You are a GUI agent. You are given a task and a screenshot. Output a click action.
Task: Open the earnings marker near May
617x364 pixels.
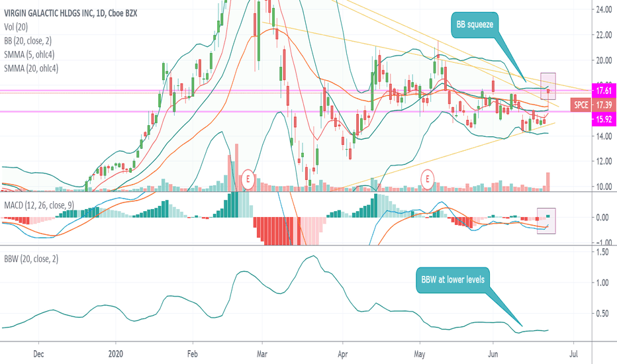coord(428,179)
